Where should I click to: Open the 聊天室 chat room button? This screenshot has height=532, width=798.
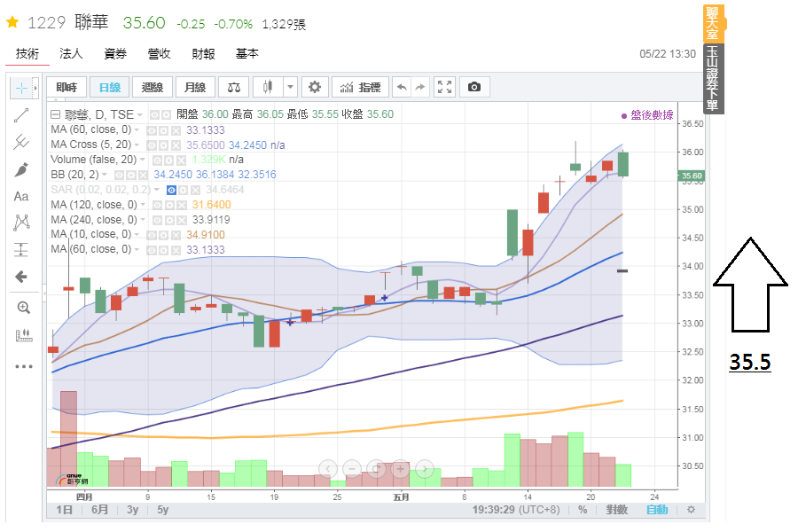coord(713,23)
